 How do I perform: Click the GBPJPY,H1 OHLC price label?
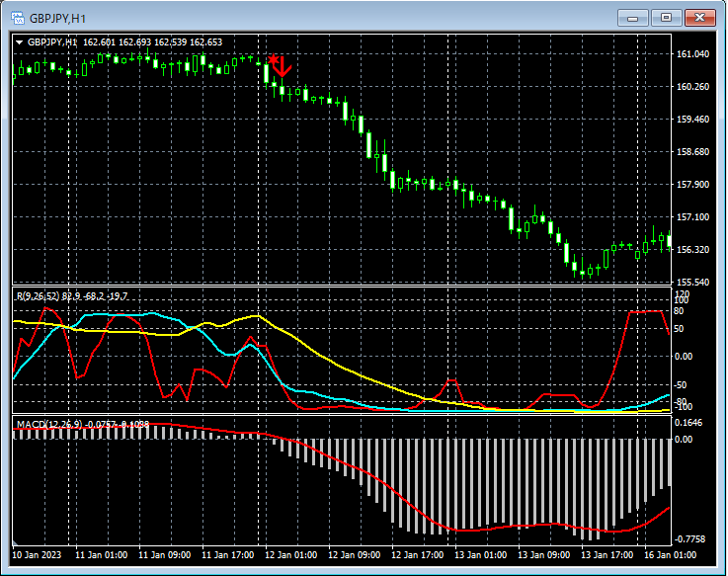coord(124,42)
